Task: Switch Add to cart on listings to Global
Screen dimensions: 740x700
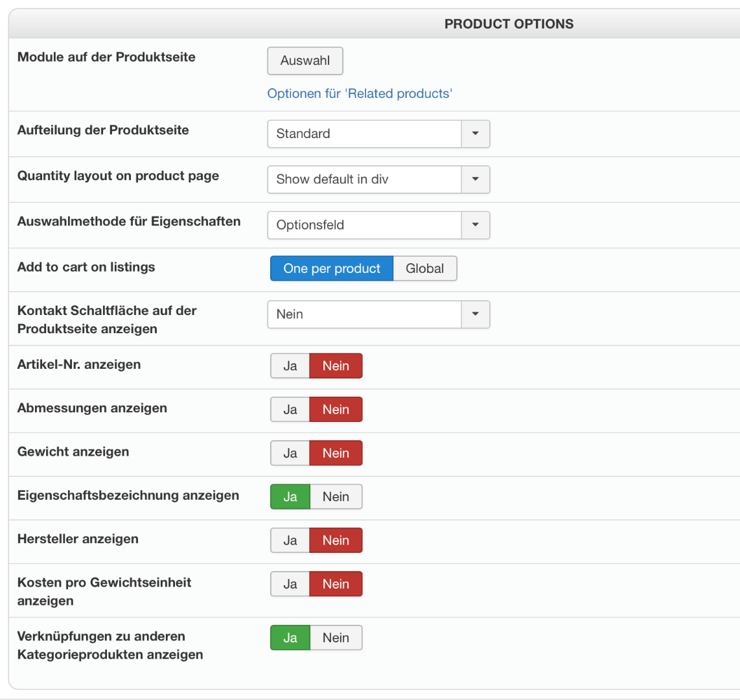Action: click(x=425, y=269)
